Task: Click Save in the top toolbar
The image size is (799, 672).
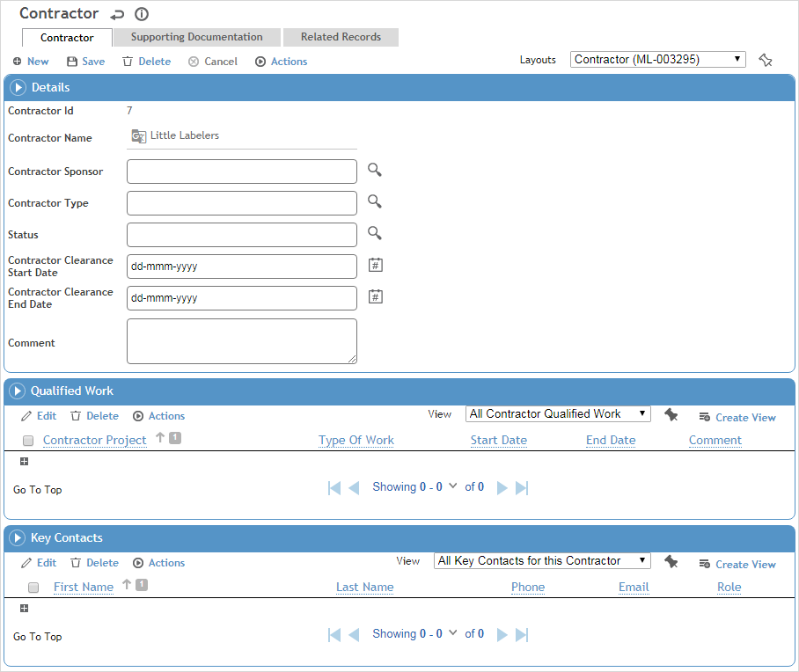Action: (85, 62)
